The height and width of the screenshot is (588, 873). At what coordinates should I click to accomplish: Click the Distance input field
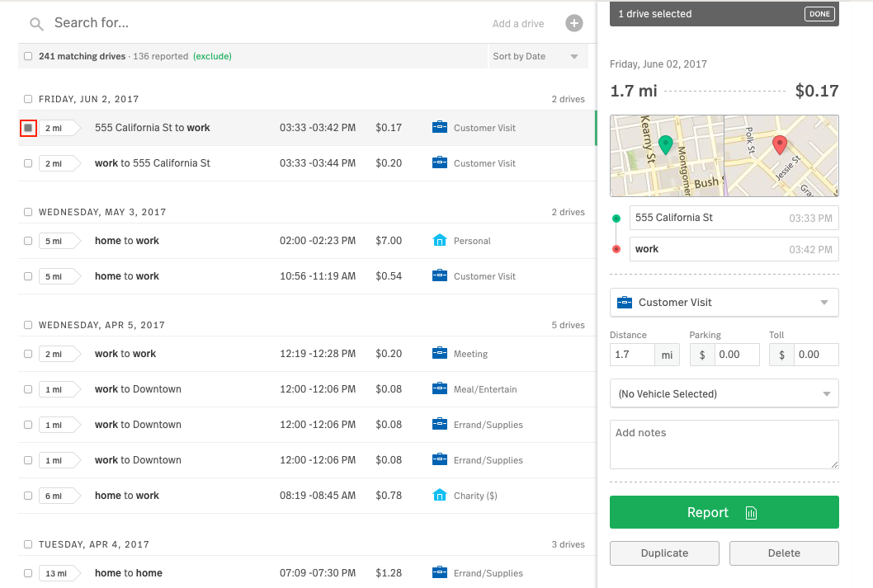pyautogui.click(x=633, y=355)
